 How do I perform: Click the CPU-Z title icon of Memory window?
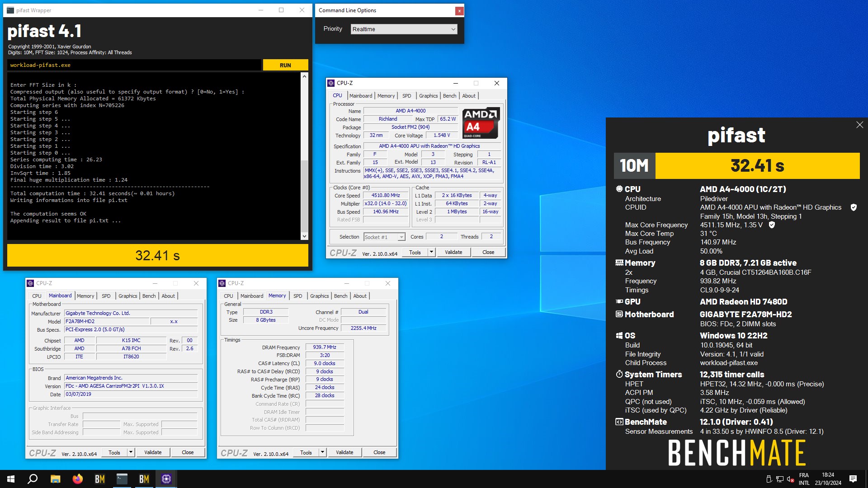(x=222, y=283)
